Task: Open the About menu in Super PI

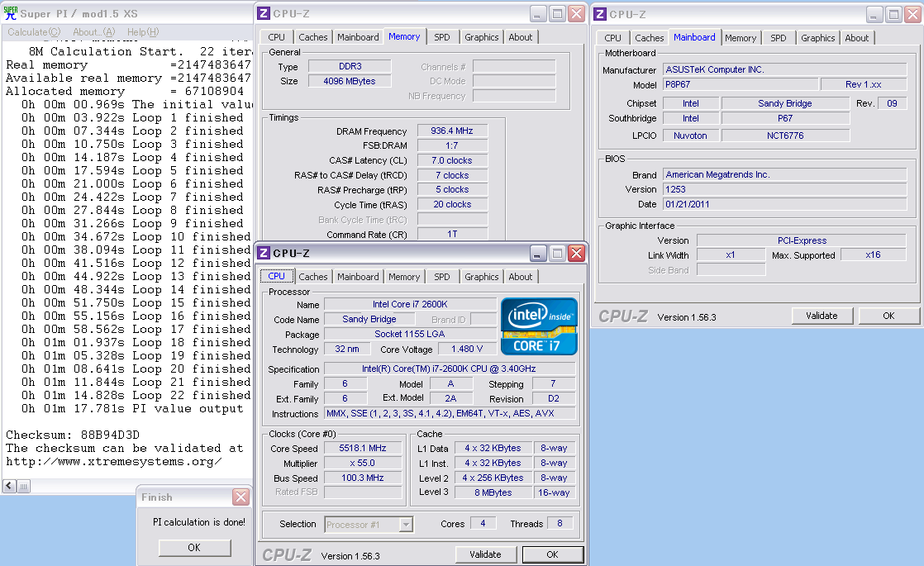Action: (x=93, y=32)
